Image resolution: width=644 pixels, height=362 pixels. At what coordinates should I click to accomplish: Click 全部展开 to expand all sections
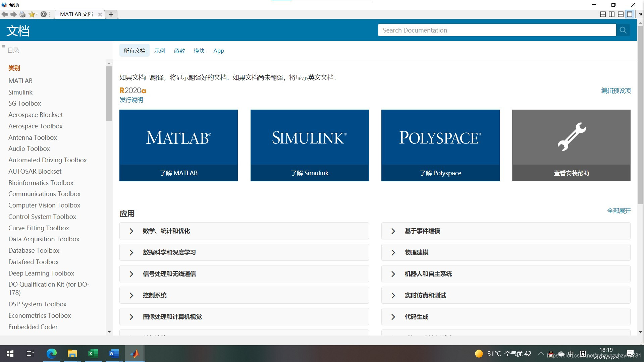coord(619,211)
